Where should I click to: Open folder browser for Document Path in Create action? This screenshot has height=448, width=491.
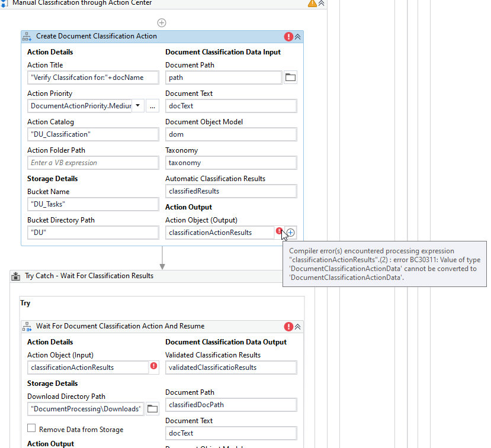pos(290,78)
